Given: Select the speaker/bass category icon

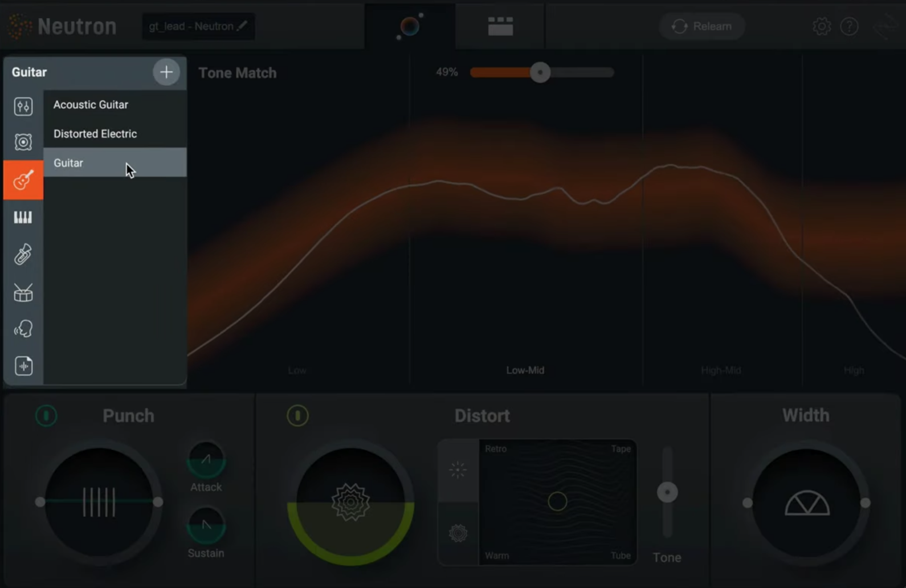Looking at the screenshot, I should coord(23,142).
